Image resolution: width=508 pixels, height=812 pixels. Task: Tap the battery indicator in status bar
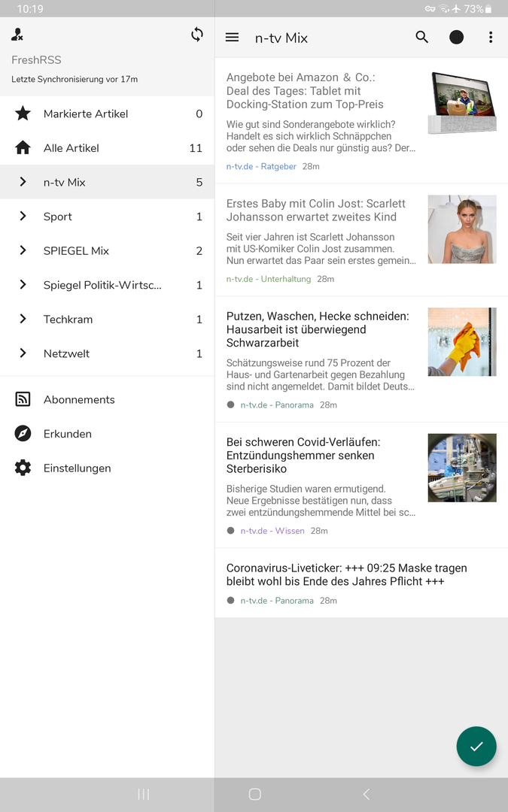(x=488, y=9)
